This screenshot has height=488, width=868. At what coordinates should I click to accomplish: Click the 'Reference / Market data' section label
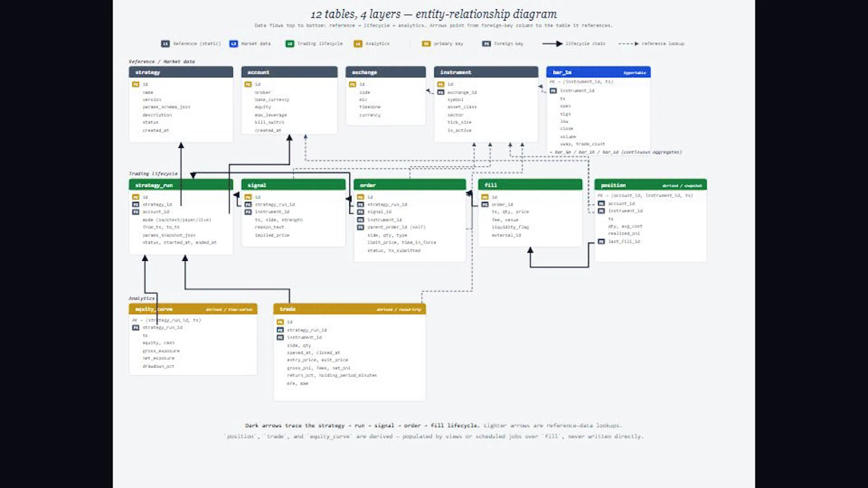pyautogui.click(x=162, y=61)
